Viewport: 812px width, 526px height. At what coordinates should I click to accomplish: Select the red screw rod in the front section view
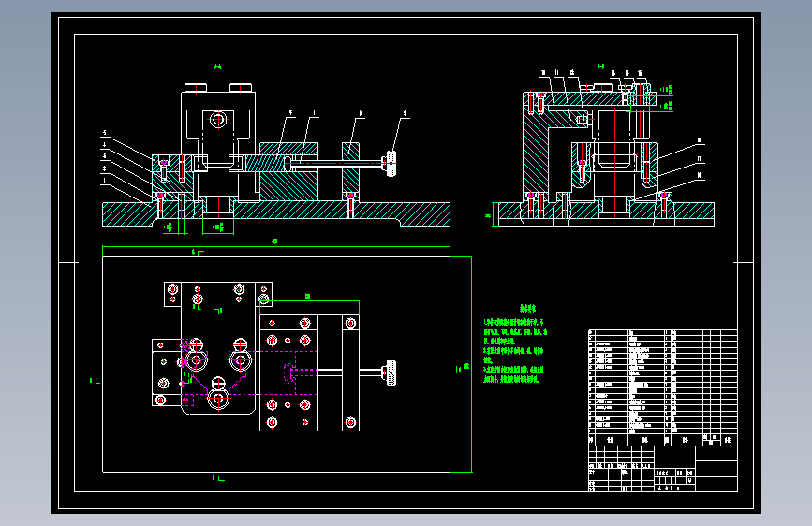pyautogui.click(x=338, y=164)
